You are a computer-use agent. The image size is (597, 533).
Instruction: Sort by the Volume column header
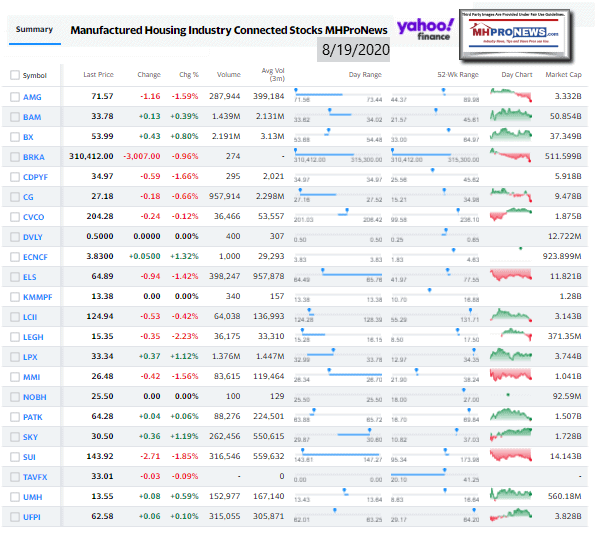coord(229,75)
